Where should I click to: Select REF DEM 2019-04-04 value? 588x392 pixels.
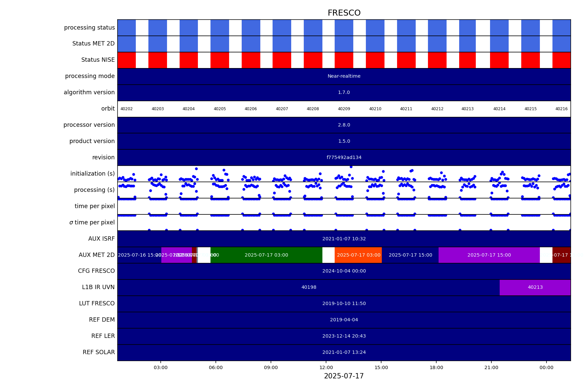pos(344,320)
